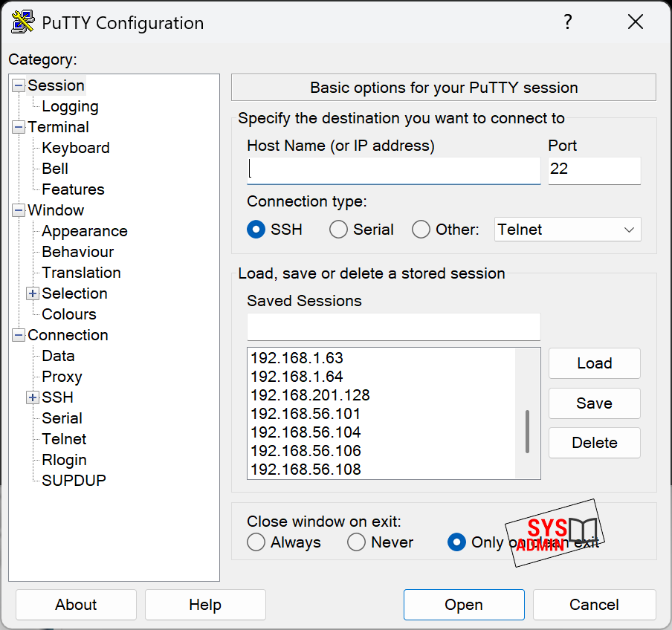Open the Connection category

click(68, 335)
